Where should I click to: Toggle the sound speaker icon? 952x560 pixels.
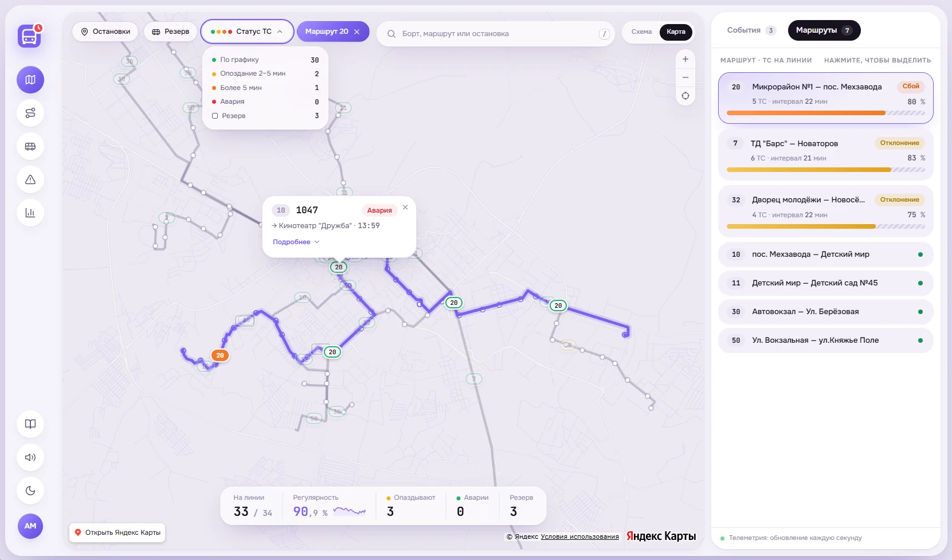(30, 457)
